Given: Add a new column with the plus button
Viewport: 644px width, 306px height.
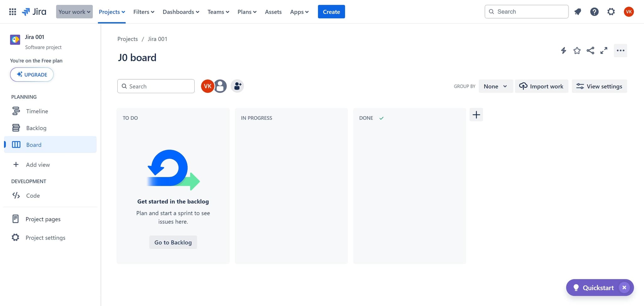Looking at the screenshot, I should point(476,115).
